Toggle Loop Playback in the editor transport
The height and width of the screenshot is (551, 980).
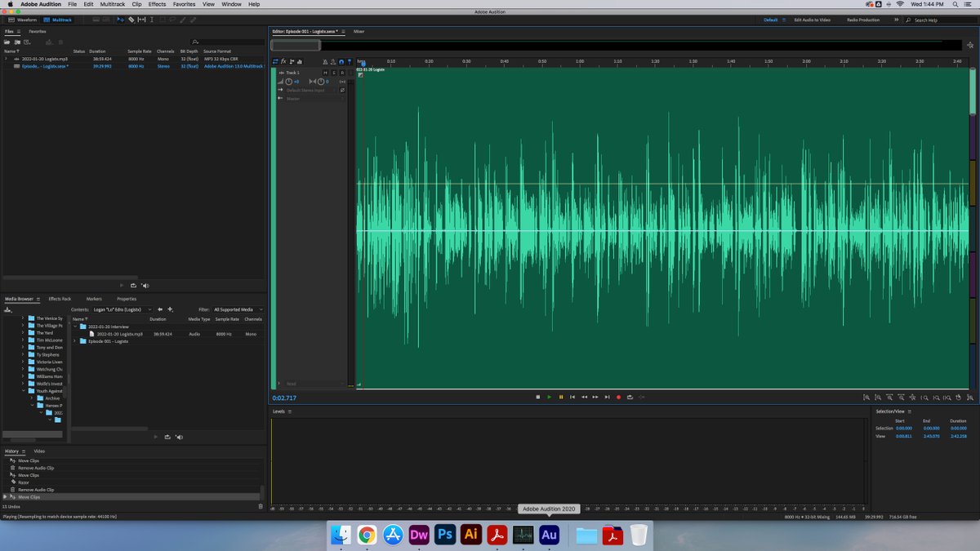point(630,397)
